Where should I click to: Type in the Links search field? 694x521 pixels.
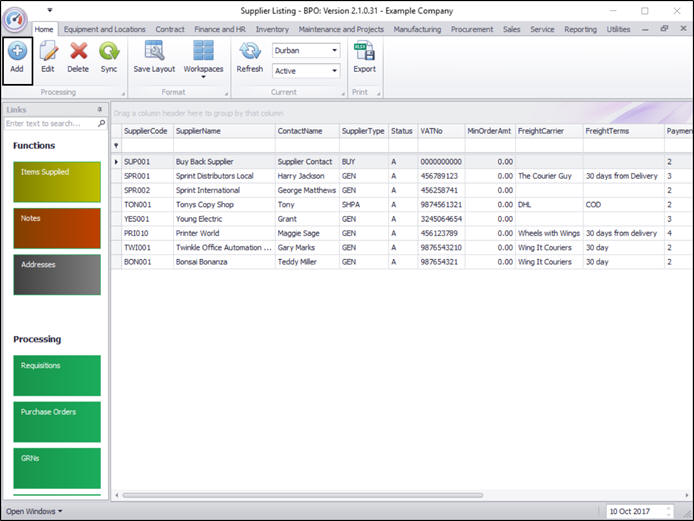point(50,124)
